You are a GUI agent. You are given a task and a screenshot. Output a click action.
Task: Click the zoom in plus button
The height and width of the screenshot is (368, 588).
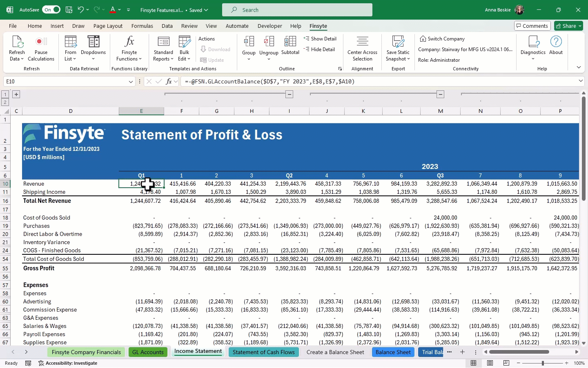(x=567, y=363)
